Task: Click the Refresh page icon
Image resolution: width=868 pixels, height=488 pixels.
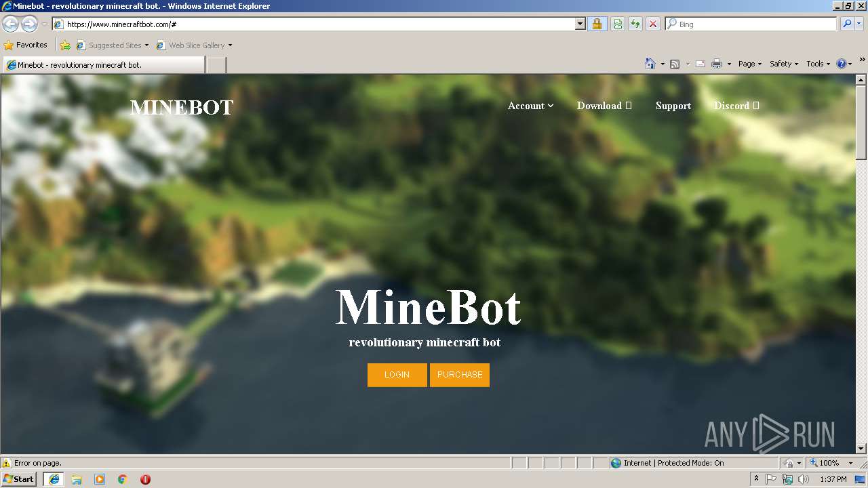Action: [635, 24]
